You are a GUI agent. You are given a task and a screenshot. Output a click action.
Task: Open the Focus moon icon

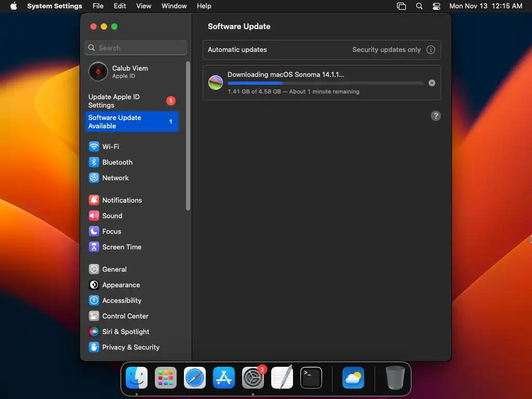tap(94, 231)
